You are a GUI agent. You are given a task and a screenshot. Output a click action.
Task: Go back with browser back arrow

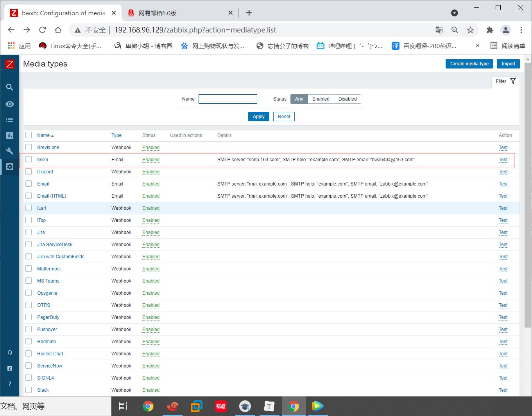(11, 30)
